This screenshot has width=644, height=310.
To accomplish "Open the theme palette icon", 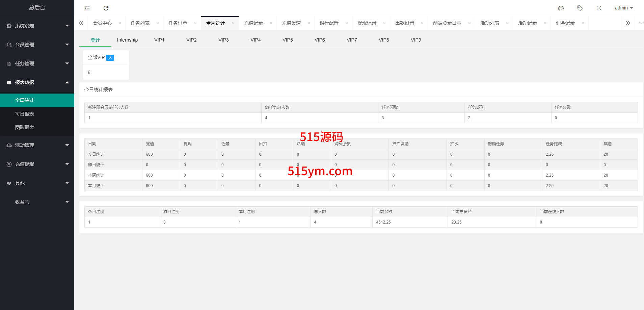I will [561, 8].
